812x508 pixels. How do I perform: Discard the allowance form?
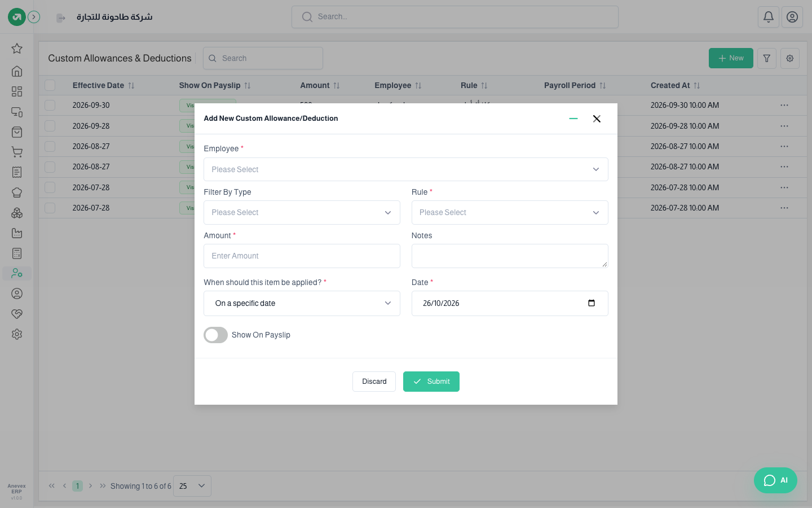(x=374, y=382)
